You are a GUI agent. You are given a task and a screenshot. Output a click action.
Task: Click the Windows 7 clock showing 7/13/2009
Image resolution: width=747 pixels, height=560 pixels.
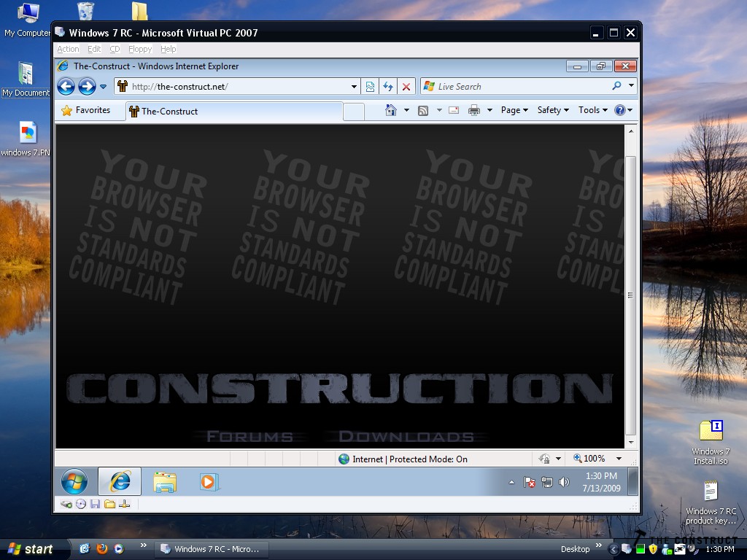(601, 482)
